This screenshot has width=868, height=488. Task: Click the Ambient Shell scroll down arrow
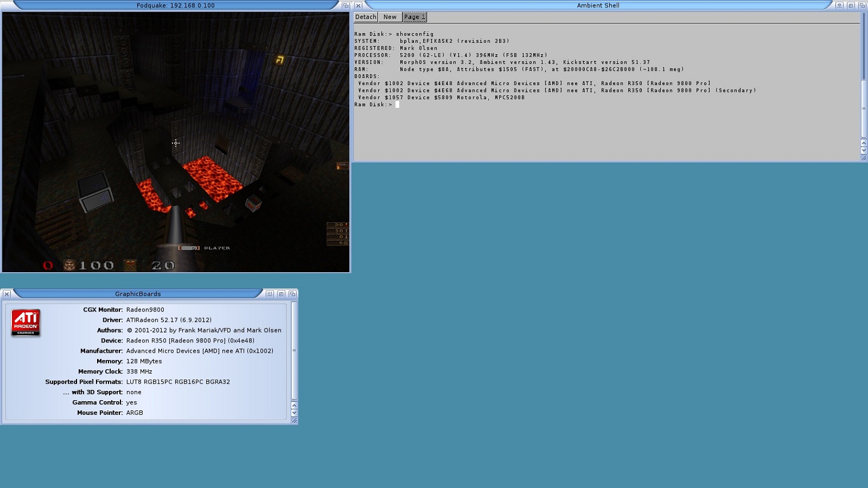[863, 150]
